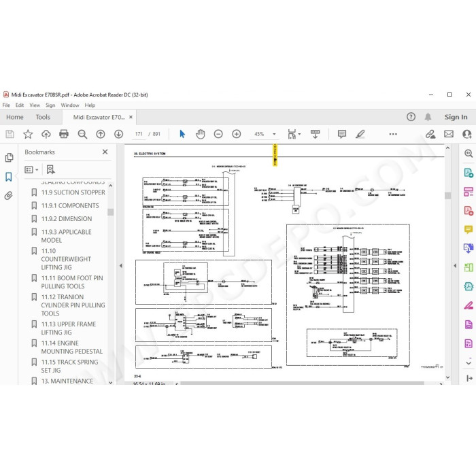476x476 pixels.
Task: Switch to Tools tab
Action: pos(43,117)
